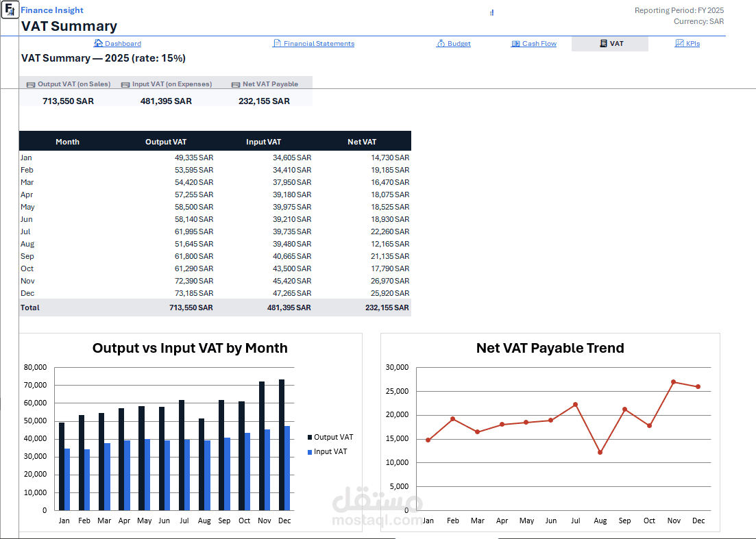Image resolution: width=756 pixels, height=539 pixels.
Task: Click the August low point on trend line
Action: pyautogui.click(x=600, y=452)
